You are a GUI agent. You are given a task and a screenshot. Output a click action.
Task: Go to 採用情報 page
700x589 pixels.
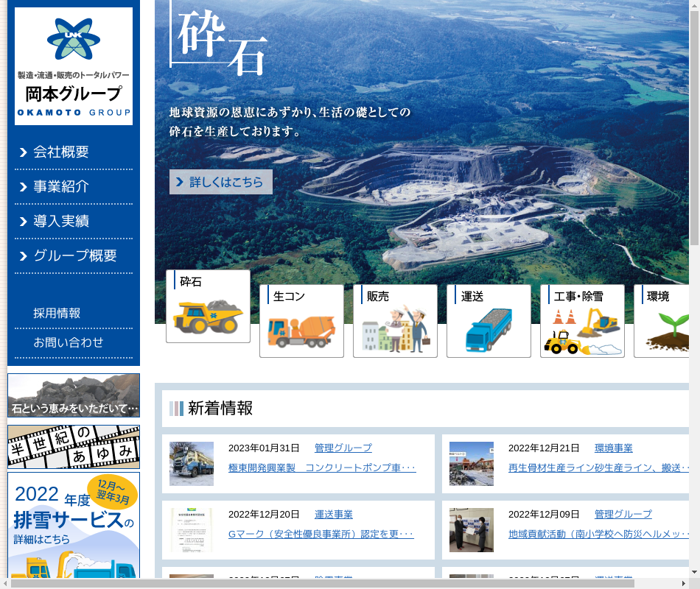pos(57,313)
